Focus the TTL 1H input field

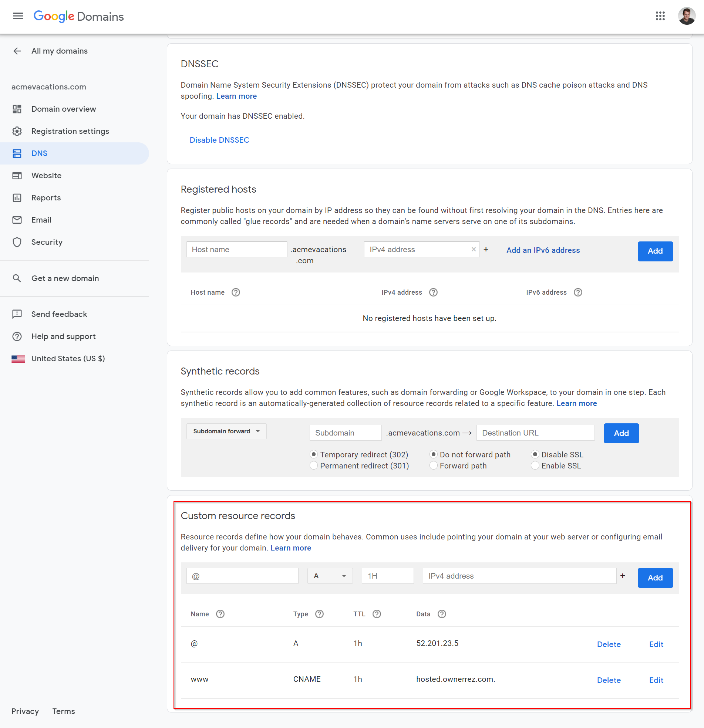[x=388, y=576]
